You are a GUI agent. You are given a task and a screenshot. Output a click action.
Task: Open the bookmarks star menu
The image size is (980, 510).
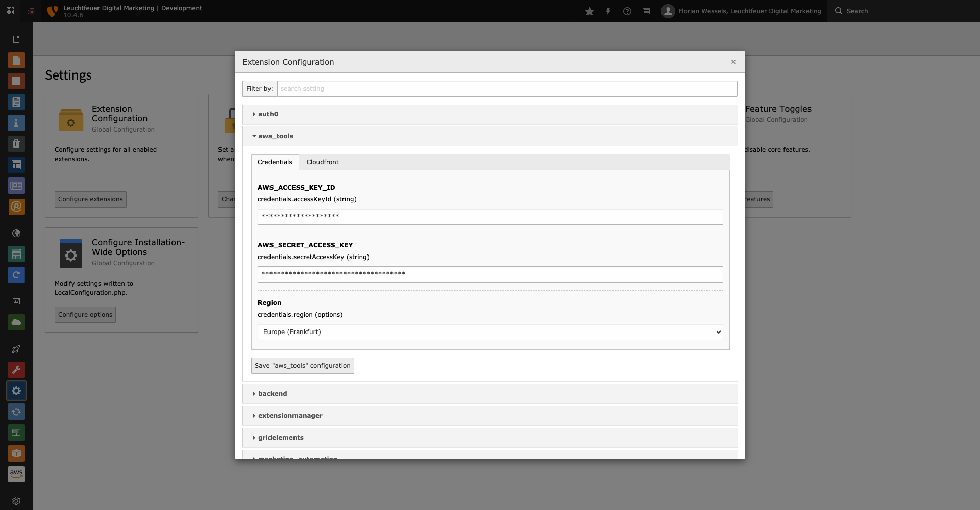(x=590, y=11)
